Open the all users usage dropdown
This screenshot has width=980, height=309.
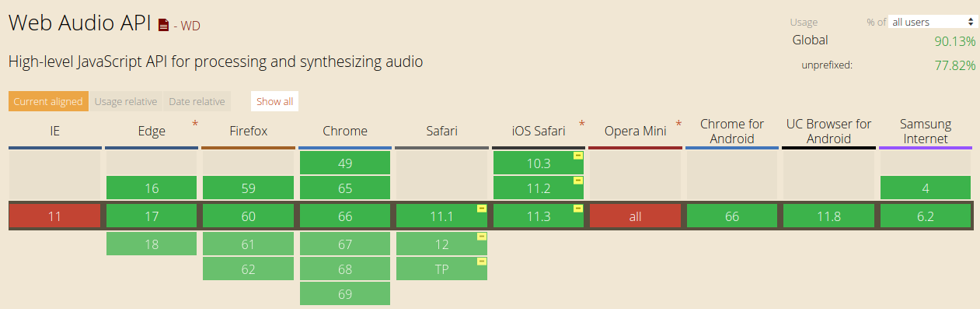point(933,22)
